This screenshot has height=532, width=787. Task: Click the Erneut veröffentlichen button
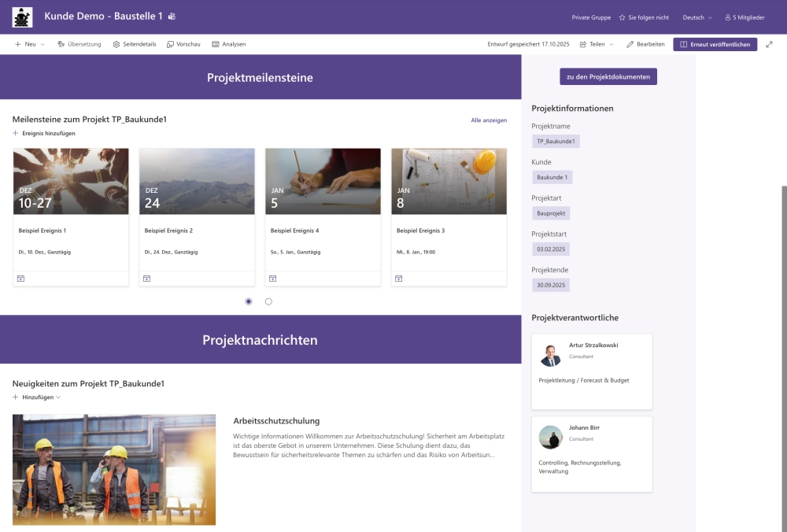[714, 45]
